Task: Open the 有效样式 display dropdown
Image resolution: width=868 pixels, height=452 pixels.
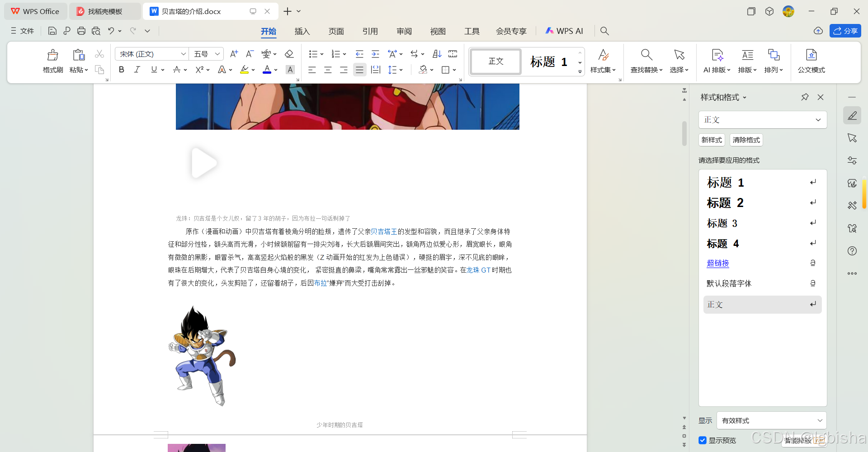Action: click(x=820, y=421)
